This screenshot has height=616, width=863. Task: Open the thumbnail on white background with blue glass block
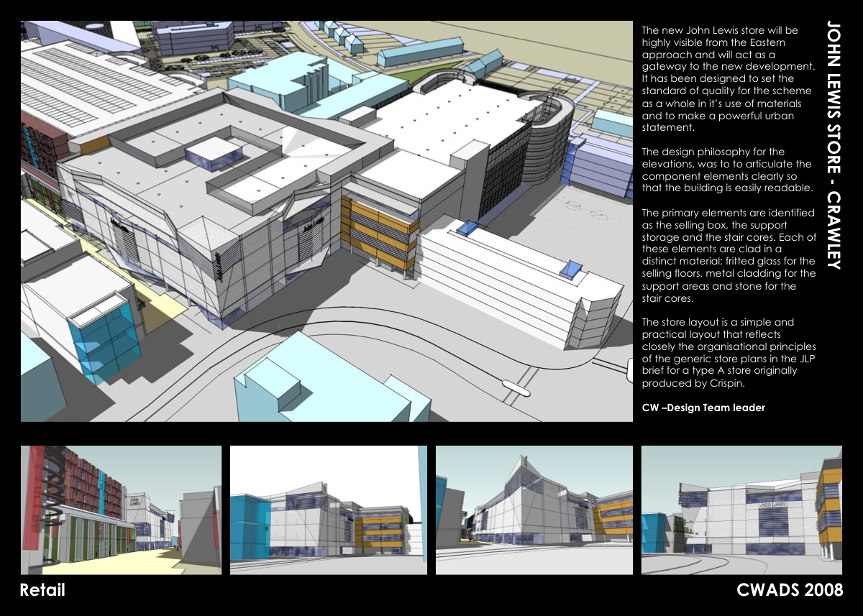coord(329,510)
